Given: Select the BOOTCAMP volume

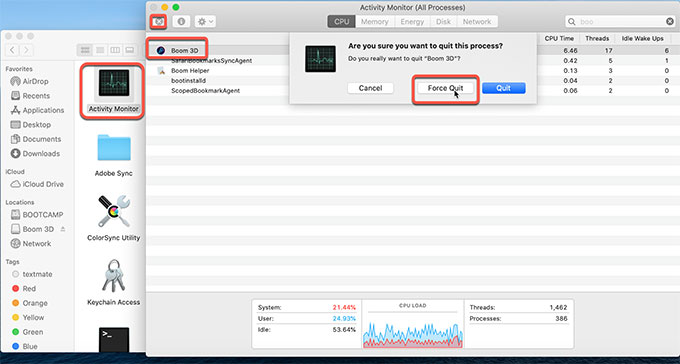Looking at the screenshot, I should pyautogui.click(x=37, y=215).
